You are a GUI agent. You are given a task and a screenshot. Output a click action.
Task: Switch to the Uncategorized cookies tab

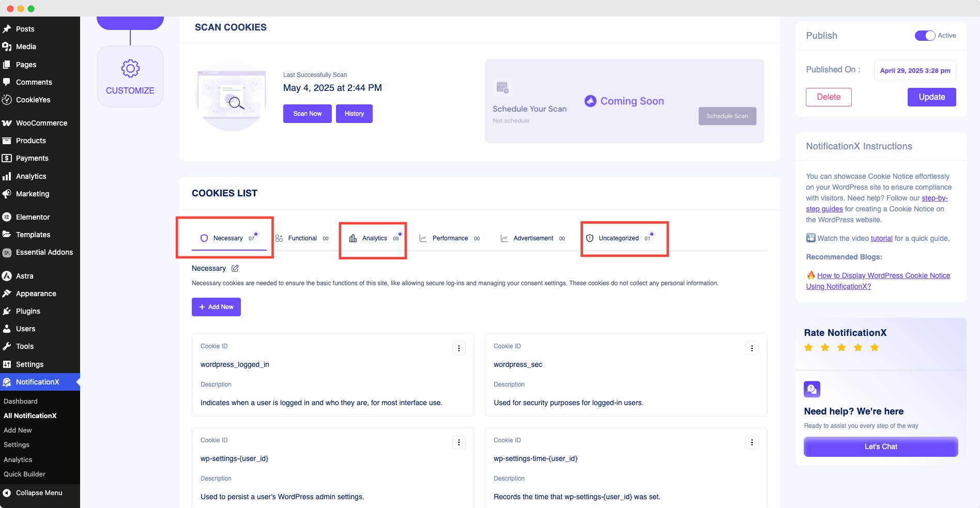pyautogui.click(x=619, y=238)
